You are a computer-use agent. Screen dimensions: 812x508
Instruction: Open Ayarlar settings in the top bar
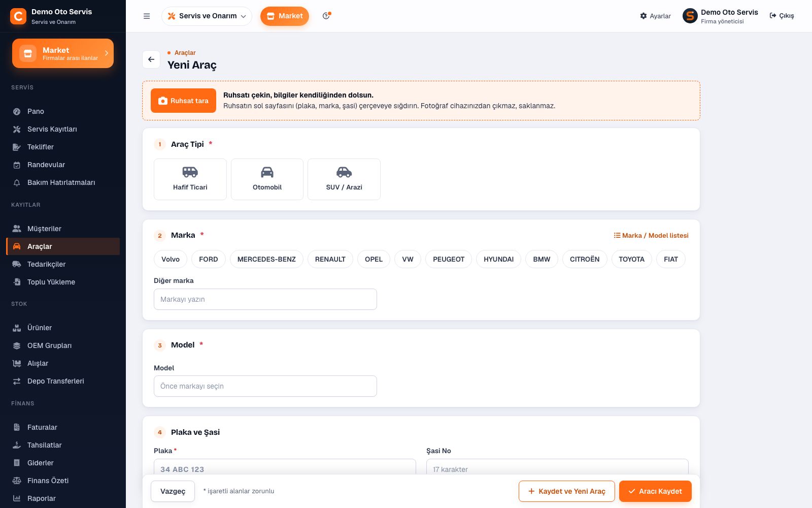coord(655,16)
